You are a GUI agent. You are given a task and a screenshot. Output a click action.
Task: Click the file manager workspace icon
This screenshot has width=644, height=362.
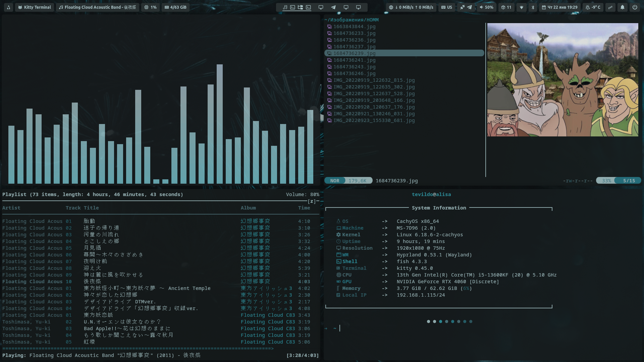click(x=300, y=7)
